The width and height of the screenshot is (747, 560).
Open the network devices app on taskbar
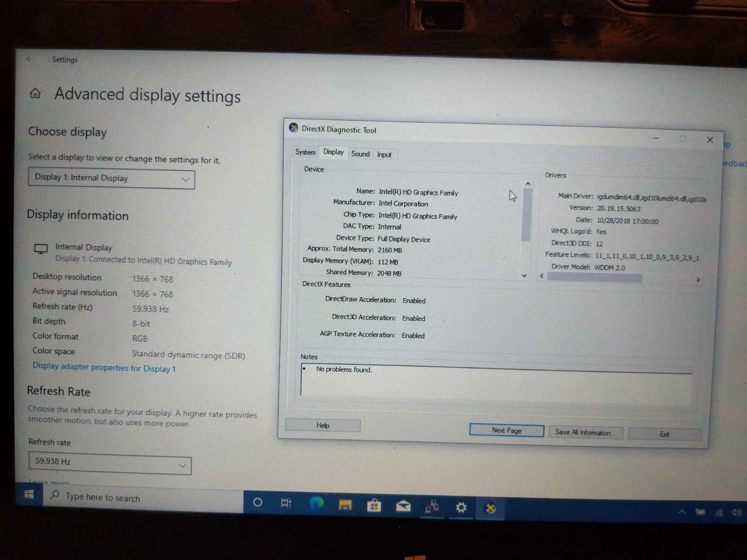pos(432,507)
